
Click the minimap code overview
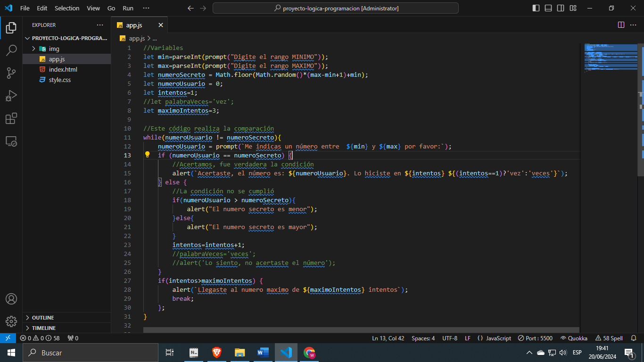tap(611, 58)
